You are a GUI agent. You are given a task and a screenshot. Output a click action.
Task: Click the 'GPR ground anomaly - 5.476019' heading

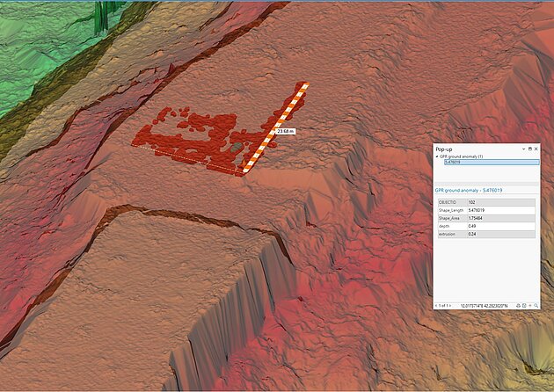[469, 191]
